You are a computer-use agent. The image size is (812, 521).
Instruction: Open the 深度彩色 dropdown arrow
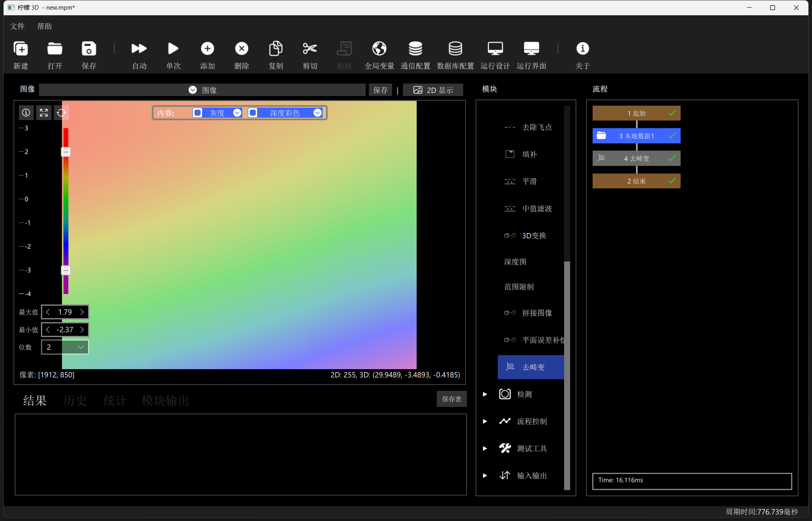coord(317,113)
